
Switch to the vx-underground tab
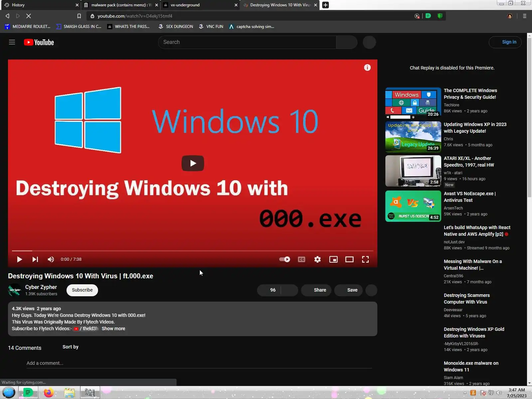point(199,5)
